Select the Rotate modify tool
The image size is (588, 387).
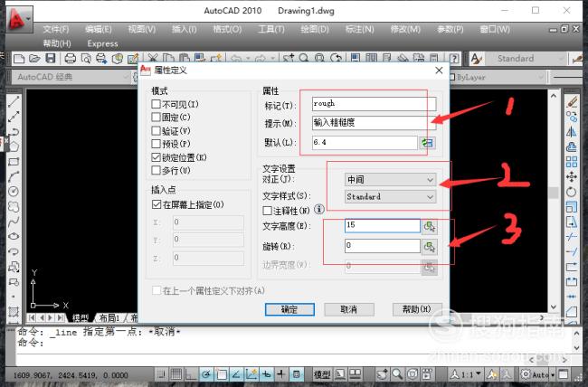click(x=572, y=192)
